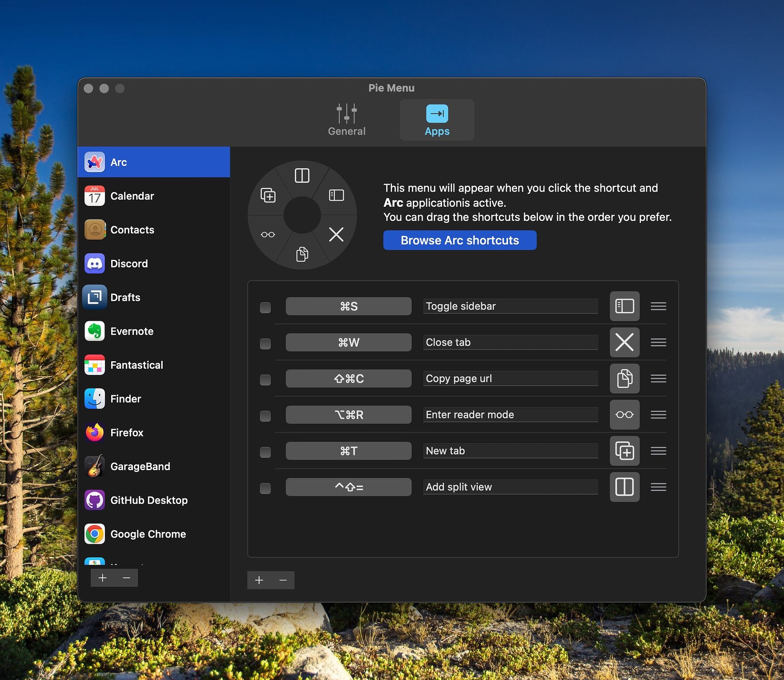Switch to the Apps tab
The height and width of the screenshot is (680, 784).
(437, 120)
